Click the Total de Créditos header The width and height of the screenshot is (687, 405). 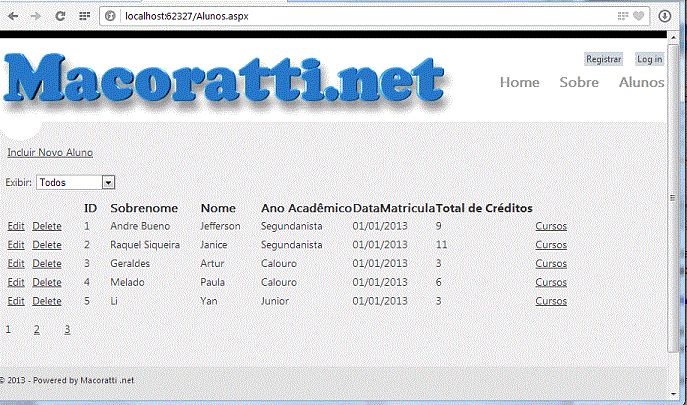point(484,208)
